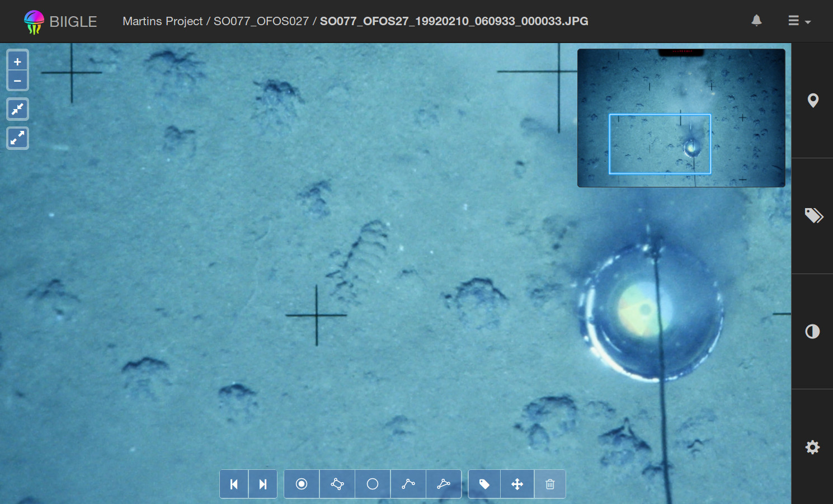Zoom in with the plus button
This screenshot has width=833, height=504.
tap(17, 62)
